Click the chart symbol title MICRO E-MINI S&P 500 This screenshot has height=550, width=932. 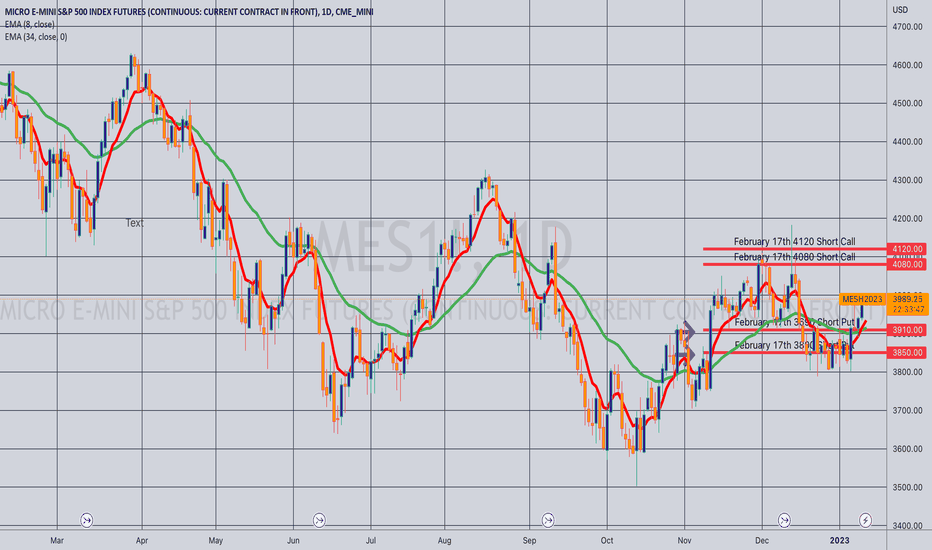(189, 11)
